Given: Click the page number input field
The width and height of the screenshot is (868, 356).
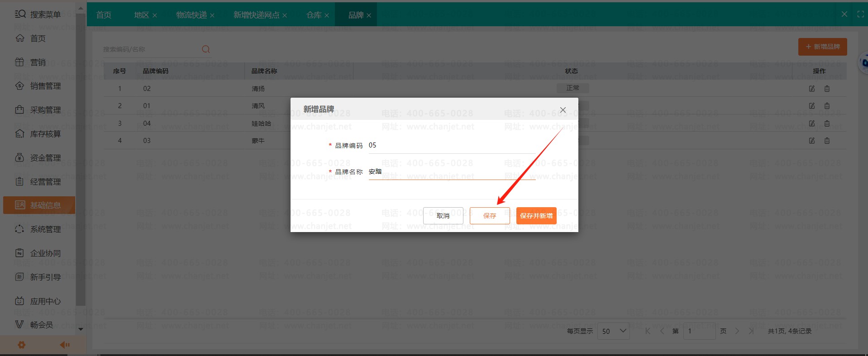Looking at the screenshot, I should pos(699,331).
